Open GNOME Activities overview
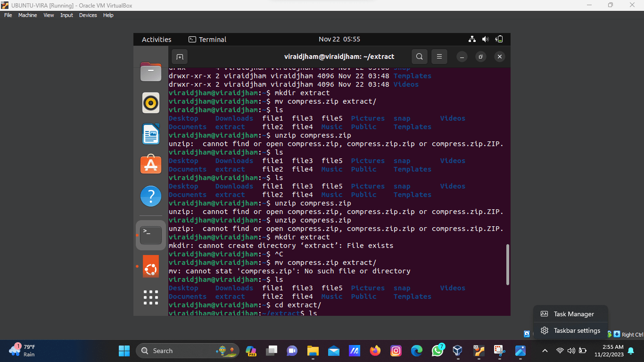This screenshot has width=644, height=362. [157, 40]
